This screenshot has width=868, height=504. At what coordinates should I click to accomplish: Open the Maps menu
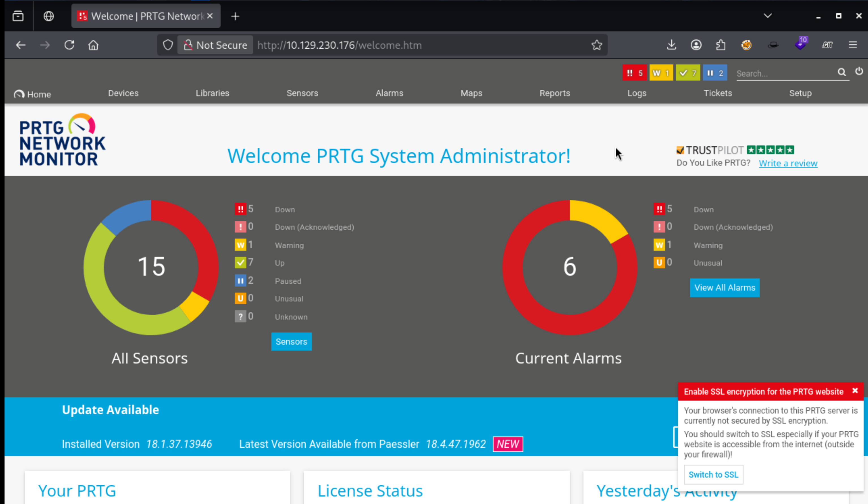(471, 93)
